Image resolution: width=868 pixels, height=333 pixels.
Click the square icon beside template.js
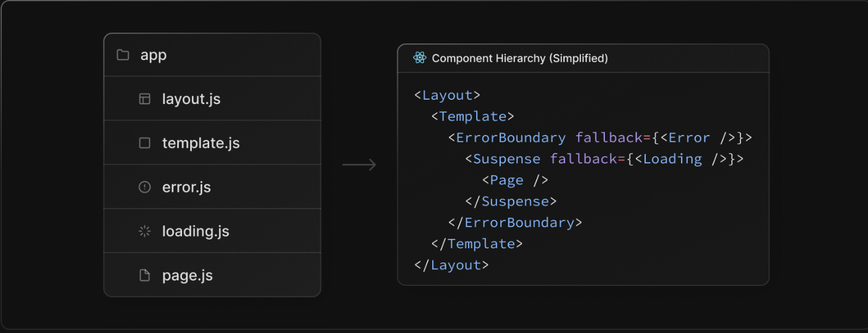tap(144, 143)
